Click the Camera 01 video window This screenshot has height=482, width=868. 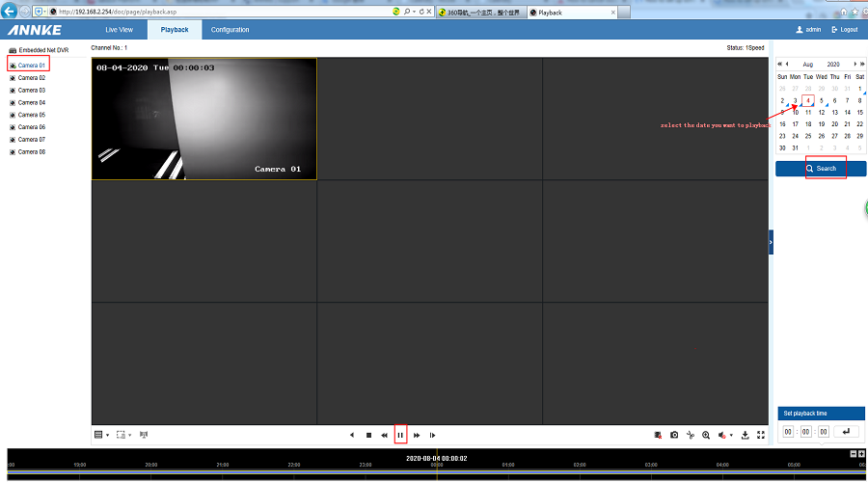[204, 119]
